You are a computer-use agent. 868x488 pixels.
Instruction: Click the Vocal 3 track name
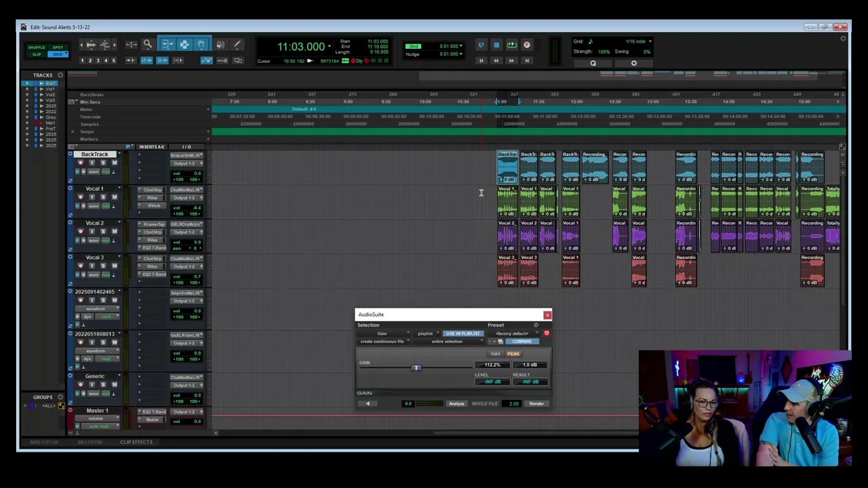tap(95, 258)
